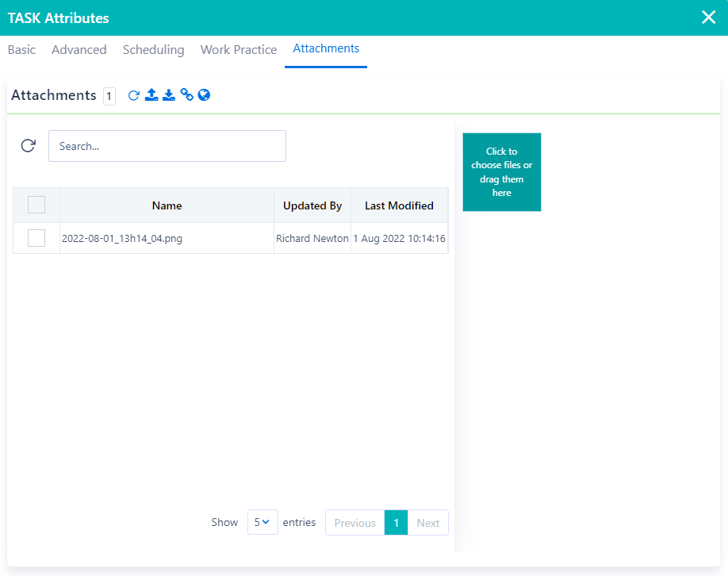
Task: Select page 1 in the pagination
Action: [x=396, y=522]
